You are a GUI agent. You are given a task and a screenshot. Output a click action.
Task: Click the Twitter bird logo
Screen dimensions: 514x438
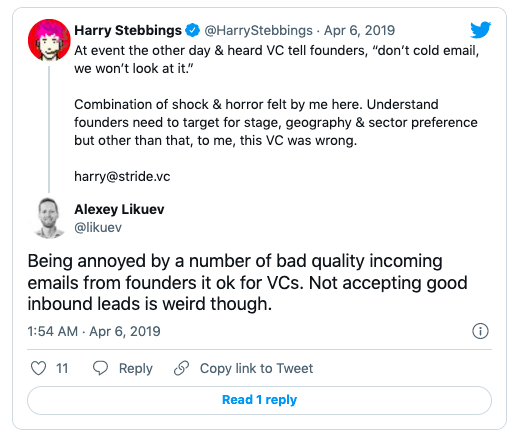click(480, 30)
